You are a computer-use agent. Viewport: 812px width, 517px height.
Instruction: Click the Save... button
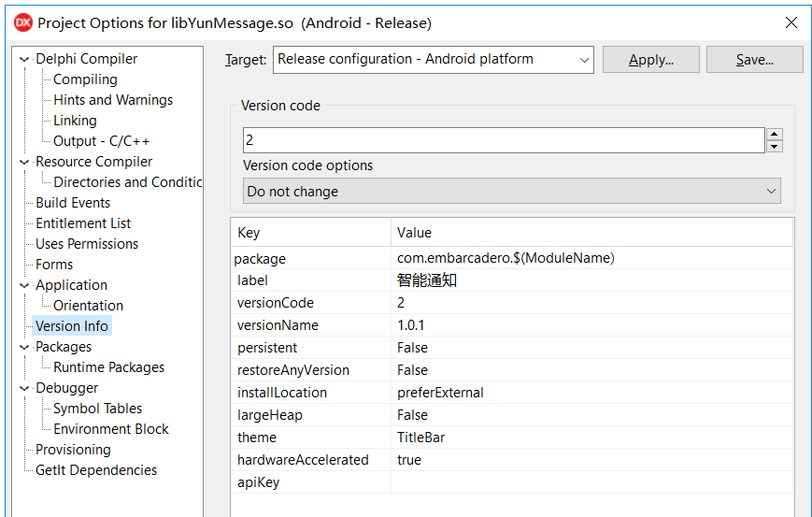pyautogui.click(x=754, y=60)
